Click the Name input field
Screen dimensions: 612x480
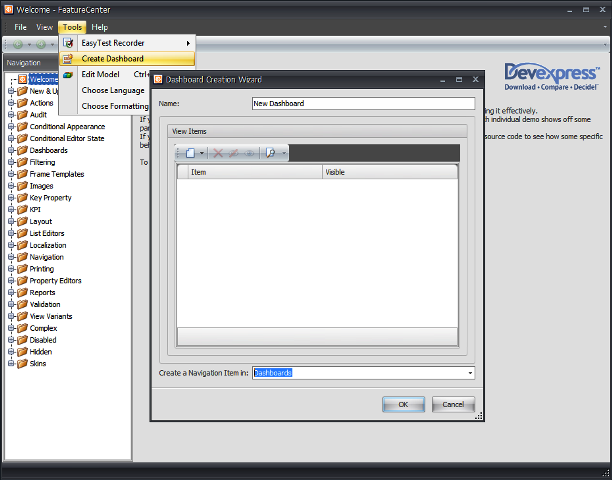(363, 103)
